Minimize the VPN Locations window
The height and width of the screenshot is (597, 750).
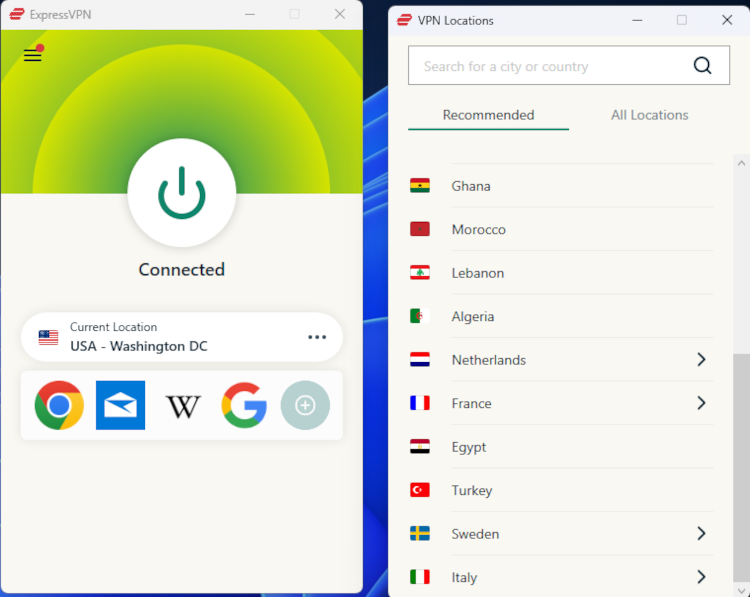(637, 20)
